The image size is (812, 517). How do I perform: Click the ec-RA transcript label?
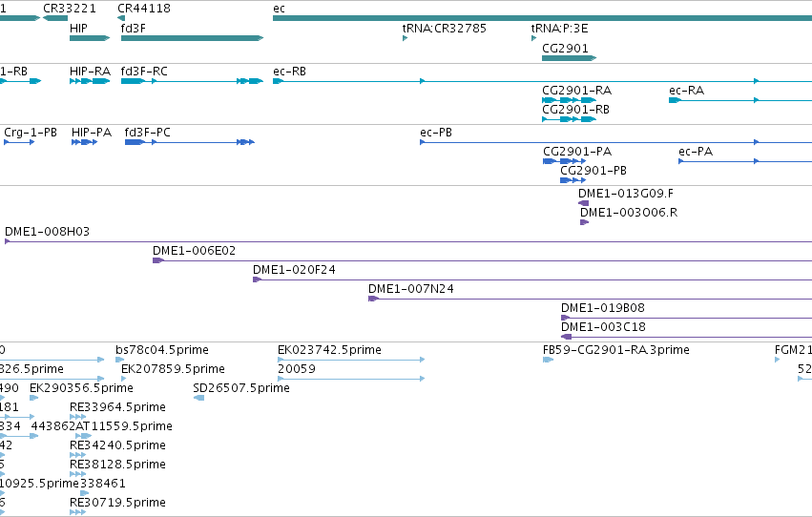(687, 91)
